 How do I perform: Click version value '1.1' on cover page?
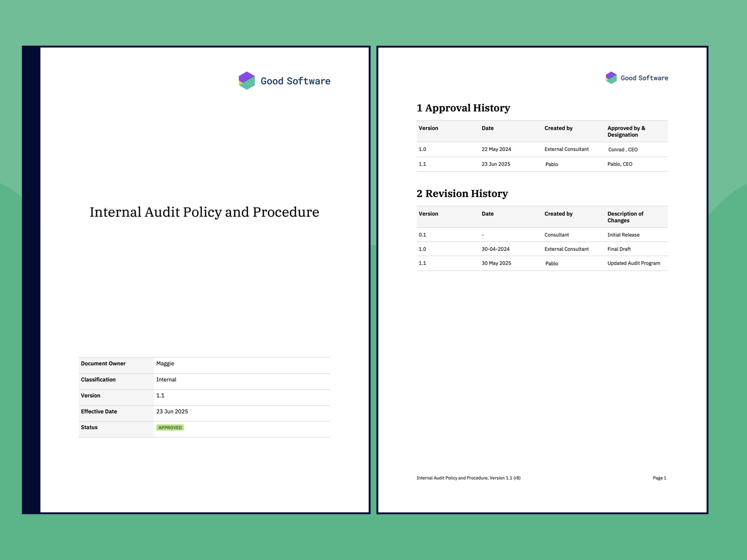[160, 396]
